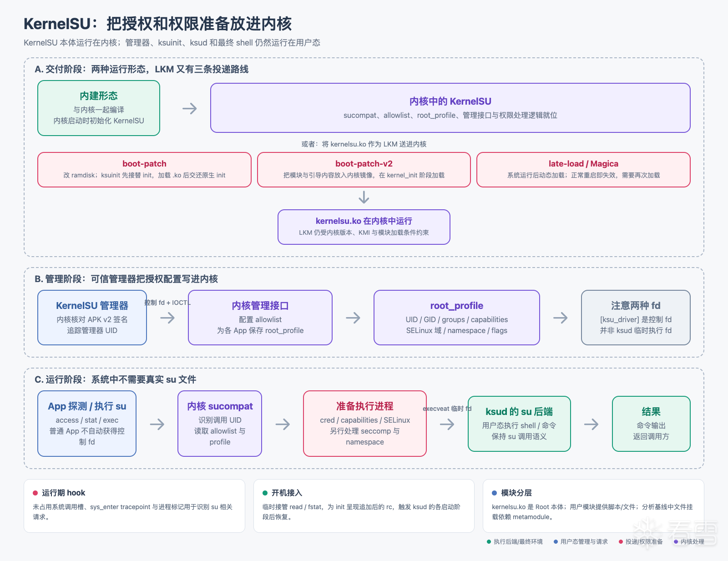The height and width of the screenshot is (561, 728).
Task: Click legend entry "执行后端/最终环境"
Action: pyautogui.click(x=515, y=541)
